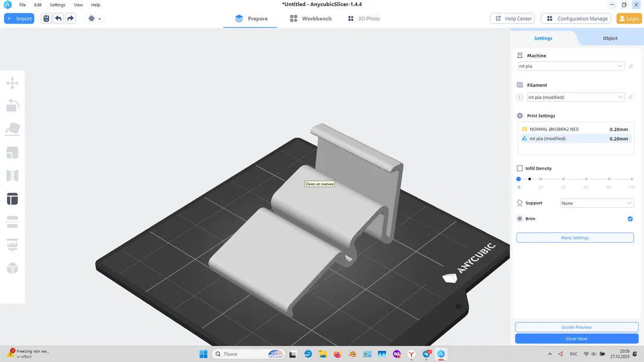Switch to the 3D Photo tab

[364, 19]
